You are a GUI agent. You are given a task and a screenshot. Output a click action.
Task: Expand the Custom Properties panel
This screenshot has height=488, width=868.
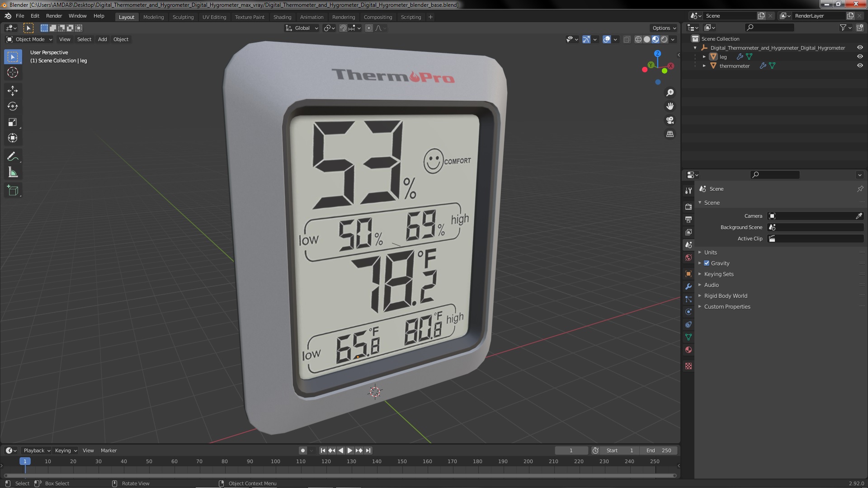coord(727,307)
